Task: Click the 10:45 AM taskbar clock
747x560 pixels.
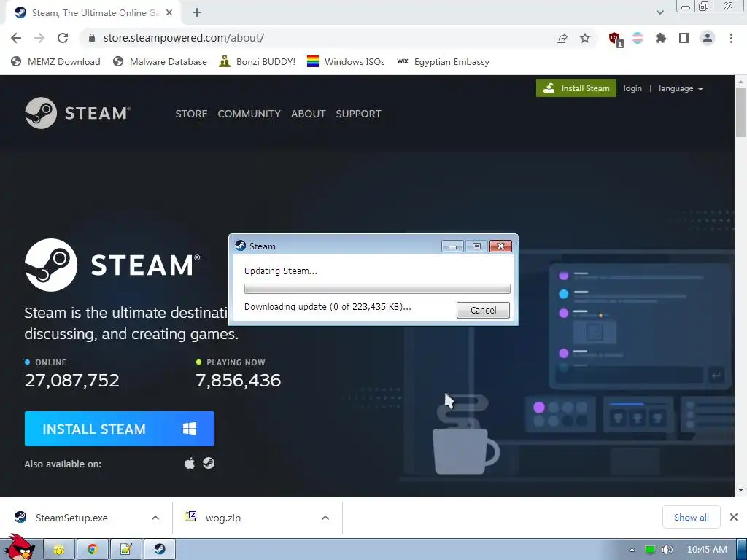Action: [707, 550]
